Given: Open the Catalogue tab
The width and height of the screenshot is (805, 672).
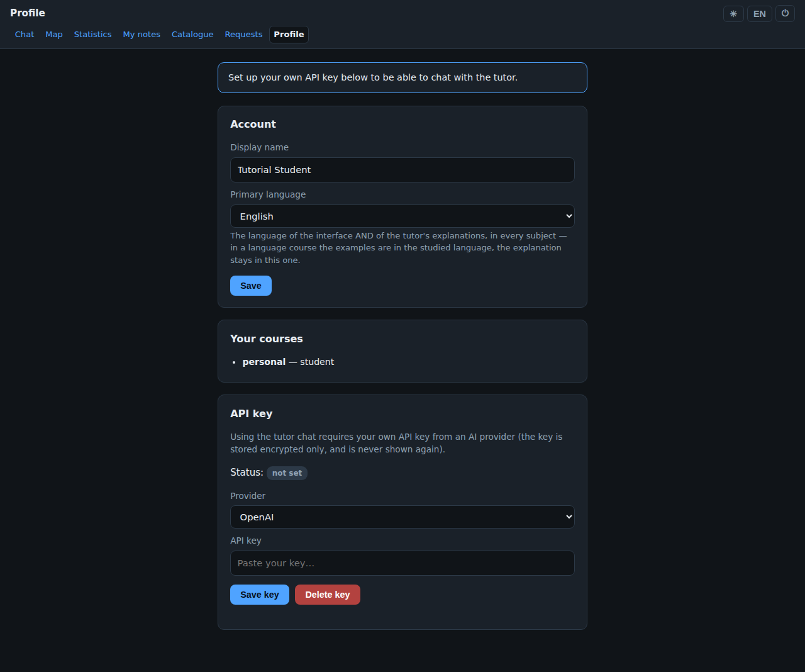Looking at the screenshot, I should click(192, 35).
